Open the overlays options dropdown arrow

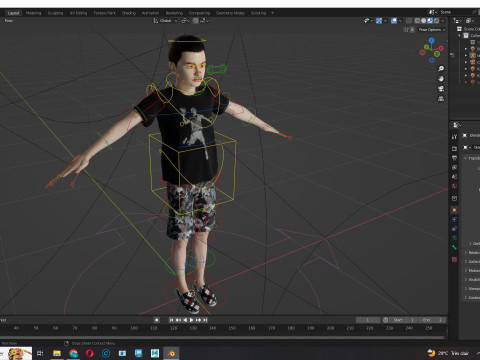coord(401,21)
